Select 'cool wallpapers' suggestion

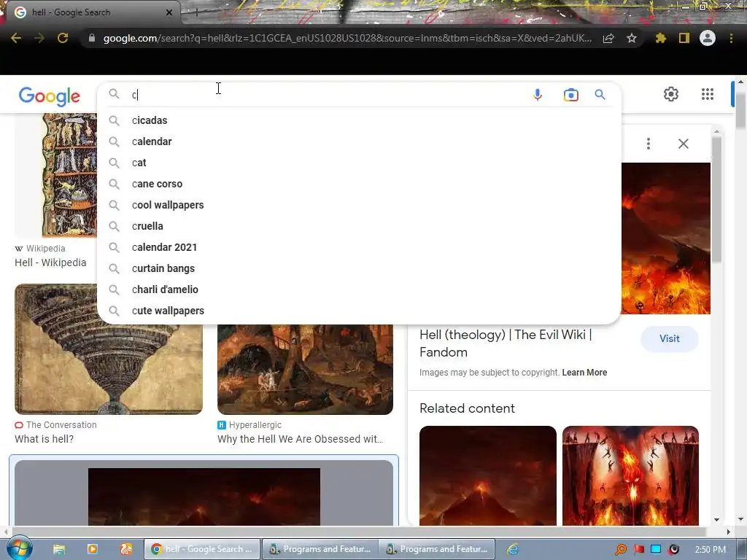(x=359, y=205)
